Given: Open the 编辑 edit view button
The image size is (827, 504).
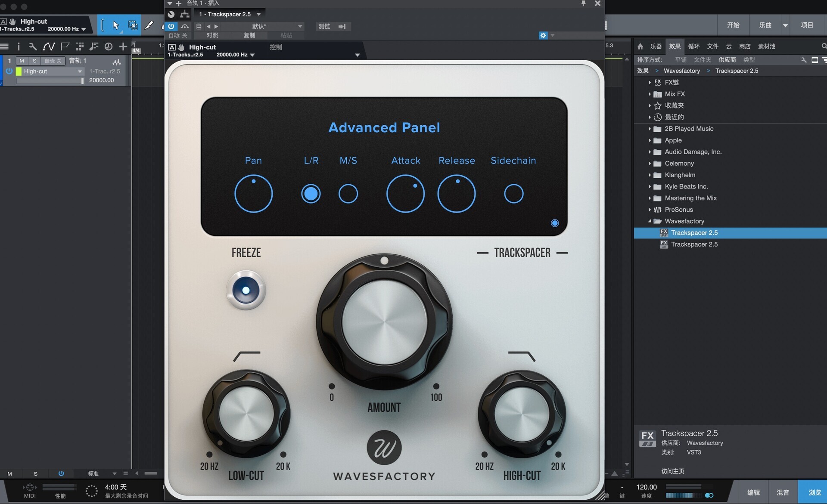Looking at the screenshot, I should 753,492.
